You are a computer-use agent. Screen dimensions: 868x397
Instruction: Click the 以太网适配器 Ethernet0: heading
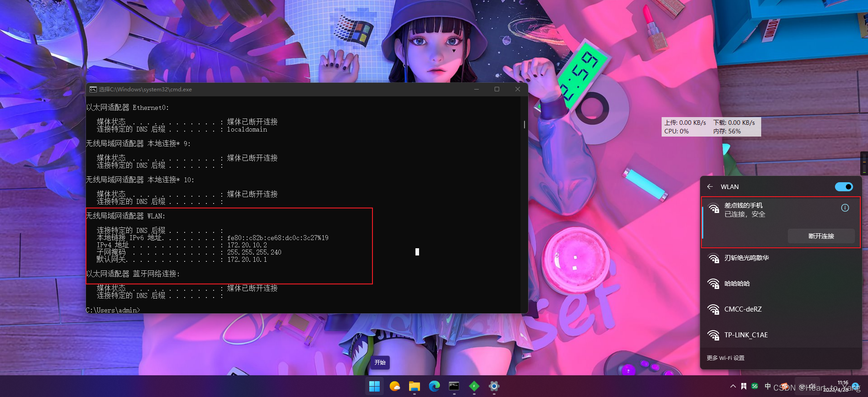pos(128,108)
